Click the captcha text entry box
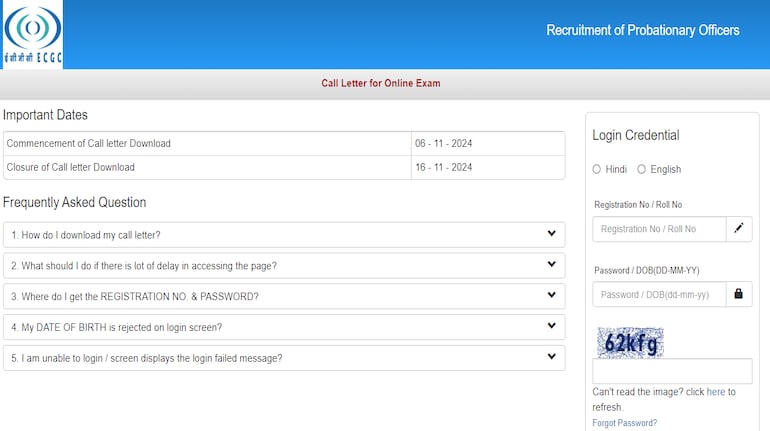770x431 pixels. (671, 371)
